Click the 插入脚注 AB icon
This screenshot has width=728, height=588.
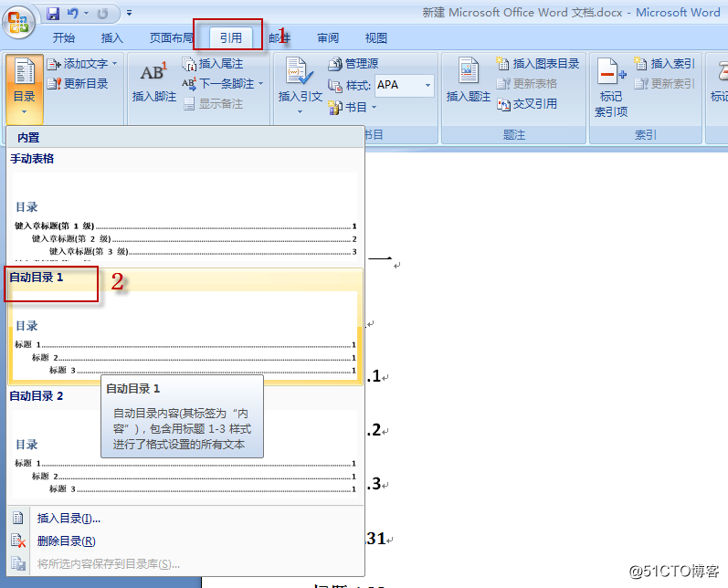[x=153, y=72]
